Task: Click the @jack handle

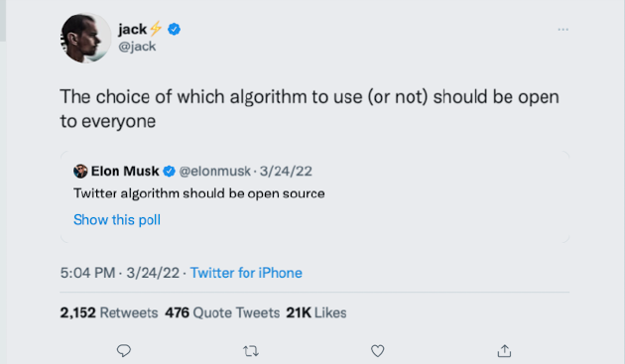Action: 137,47
